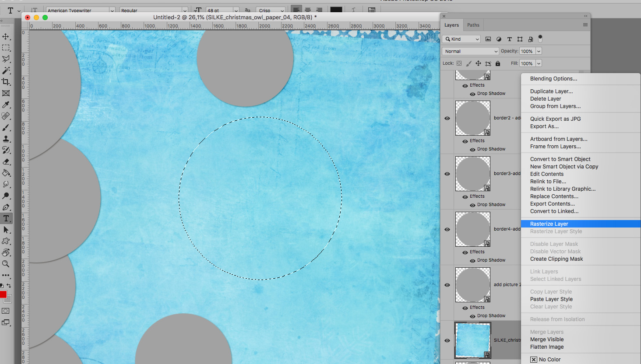
Task: Hide the border2 layer
Action: 447,118
